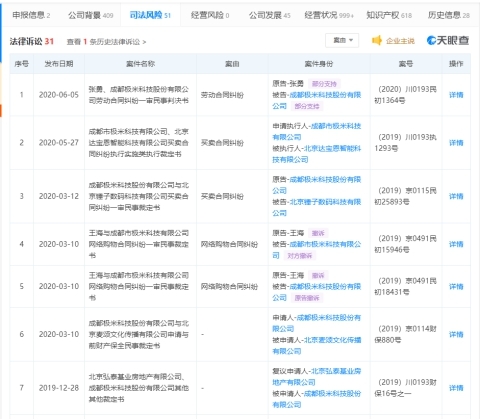Open the 公司发展 tab
Image resolution: width=480 pixels, height=420 pixels.
(270, 15)
